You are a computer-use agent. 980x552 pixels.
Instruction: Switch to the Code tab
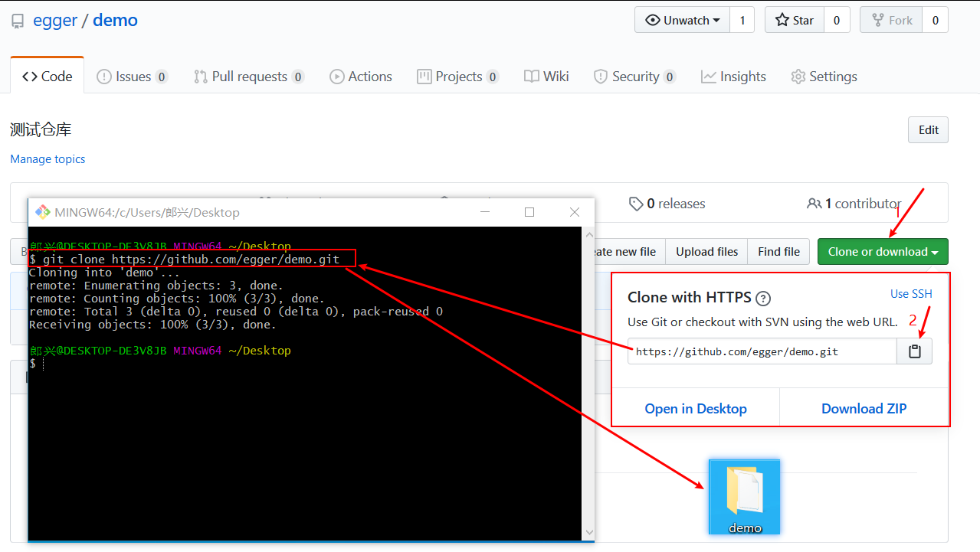pyautogui.click(x=48, y=76)
